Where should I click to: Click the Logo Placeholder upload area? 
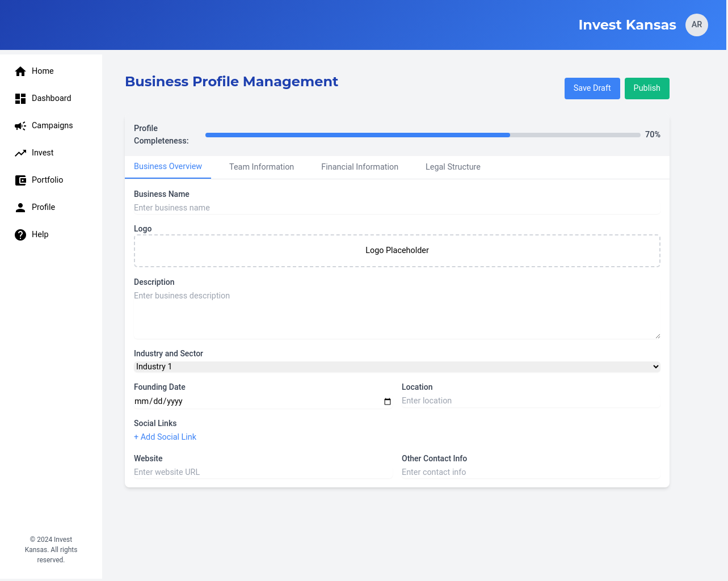(397, 251)
